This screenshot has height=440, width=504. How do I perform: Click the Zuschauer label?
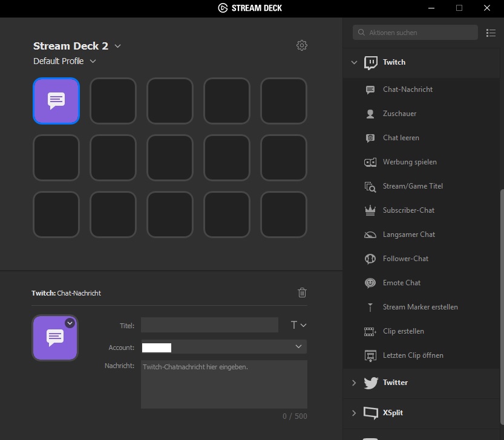[x=399, y=114]
